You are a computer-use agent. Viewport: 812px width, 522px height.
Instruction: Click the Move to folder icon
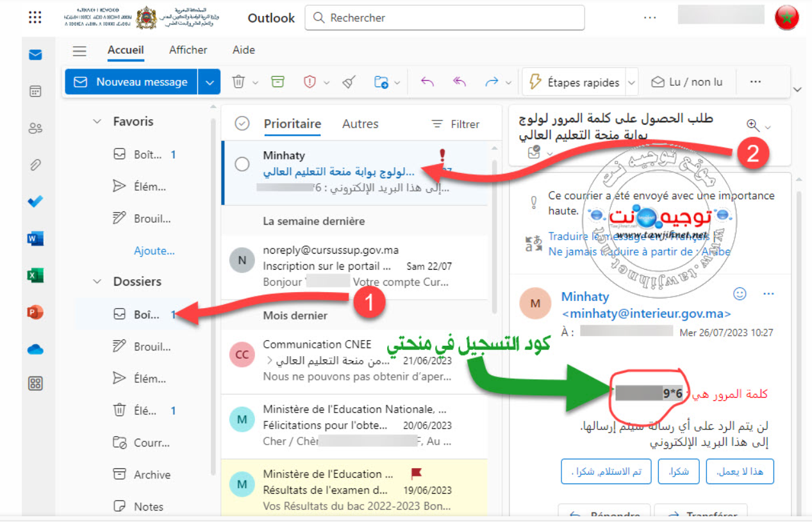point(381,82)
